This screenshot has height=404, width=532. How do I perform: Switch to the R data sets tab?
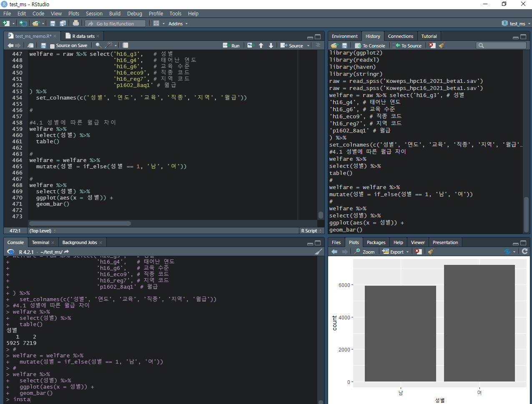83,36
